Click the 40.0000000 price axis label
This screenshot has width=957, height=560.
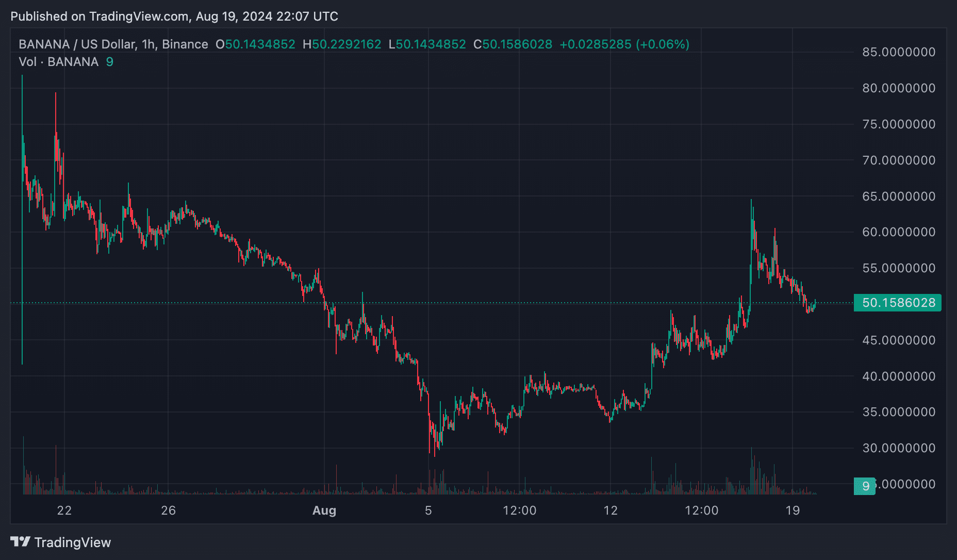click(899, 376)
